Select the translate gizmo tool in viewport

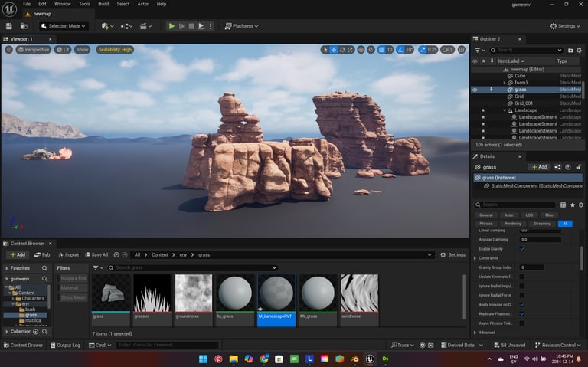pyautogui.click(x=335, y=50)
